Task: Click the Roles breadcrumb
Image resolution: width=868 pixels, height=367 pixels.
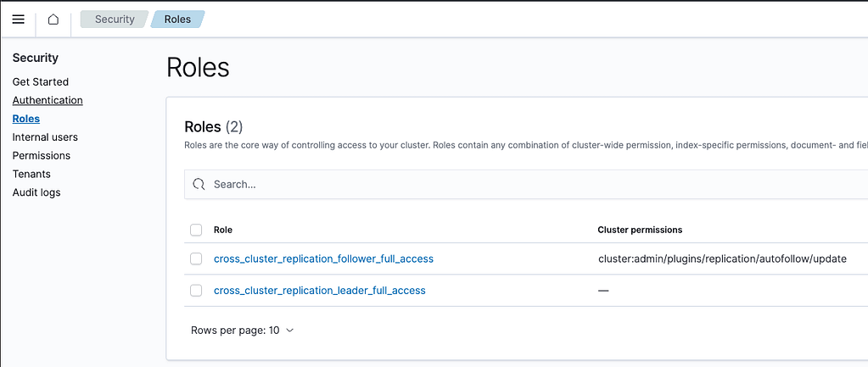Action: click(x=177, y=19)
